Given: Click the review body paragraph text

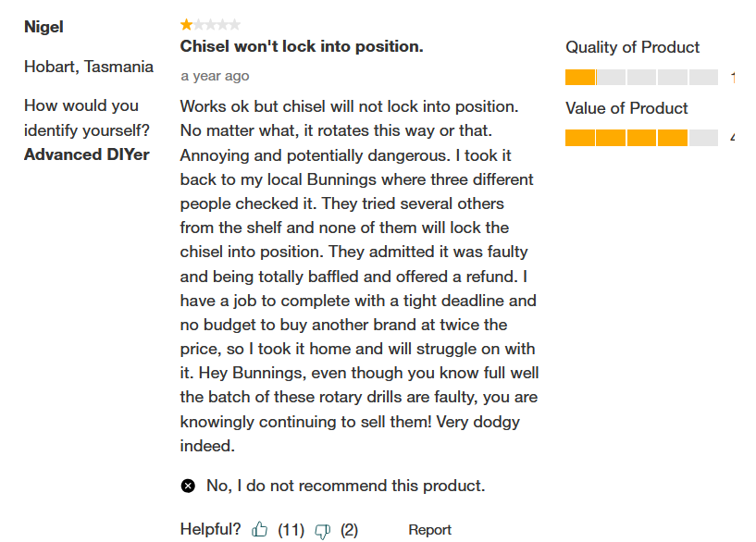Looking at the screenshot, I should (358, 276).
